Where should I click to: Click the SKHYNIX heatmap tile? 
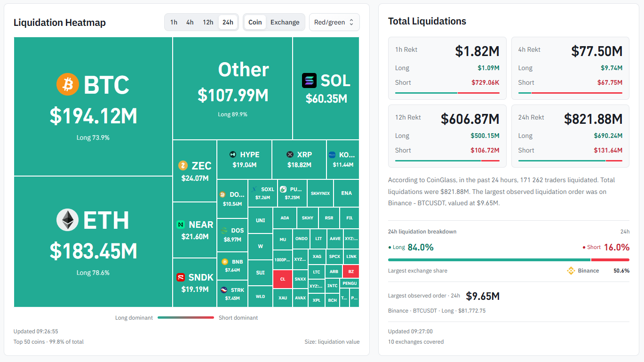(320, 193)
